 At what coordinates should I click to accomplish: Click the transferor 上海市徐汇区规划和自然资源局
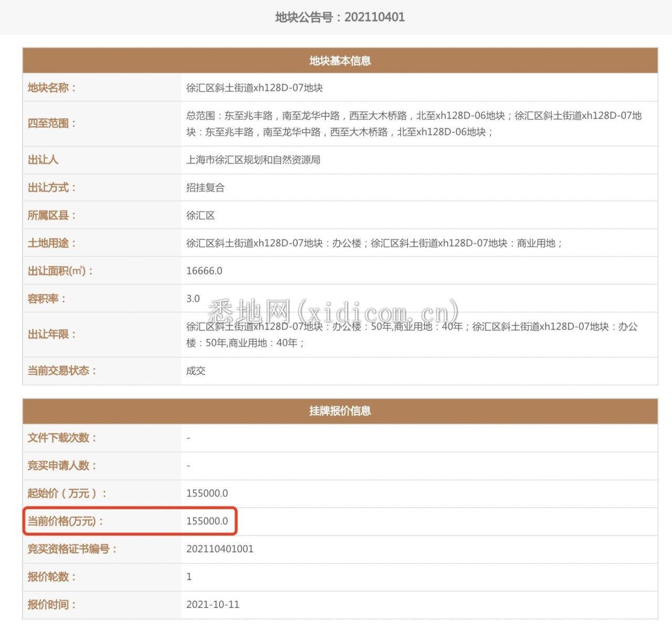(x=253, y=160)
